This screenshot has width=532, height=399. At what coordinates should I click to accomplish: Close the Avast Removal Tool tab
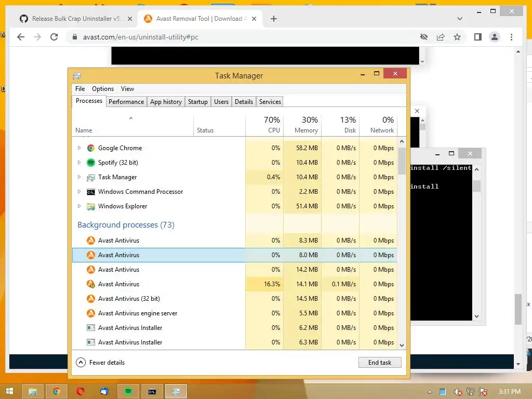(x=254, y=19)
